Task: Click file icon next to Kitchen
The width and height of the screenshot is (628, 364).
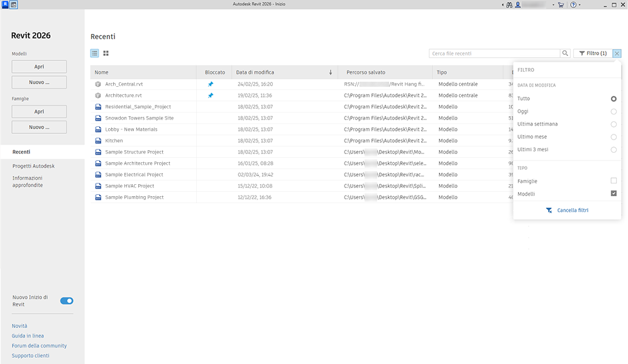Action: point(98,141)
